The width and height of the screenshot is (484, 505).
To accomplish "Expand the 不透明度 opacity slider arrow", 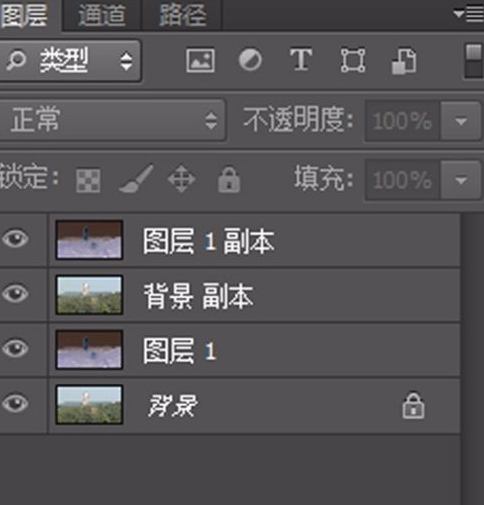I will point(461,121).
